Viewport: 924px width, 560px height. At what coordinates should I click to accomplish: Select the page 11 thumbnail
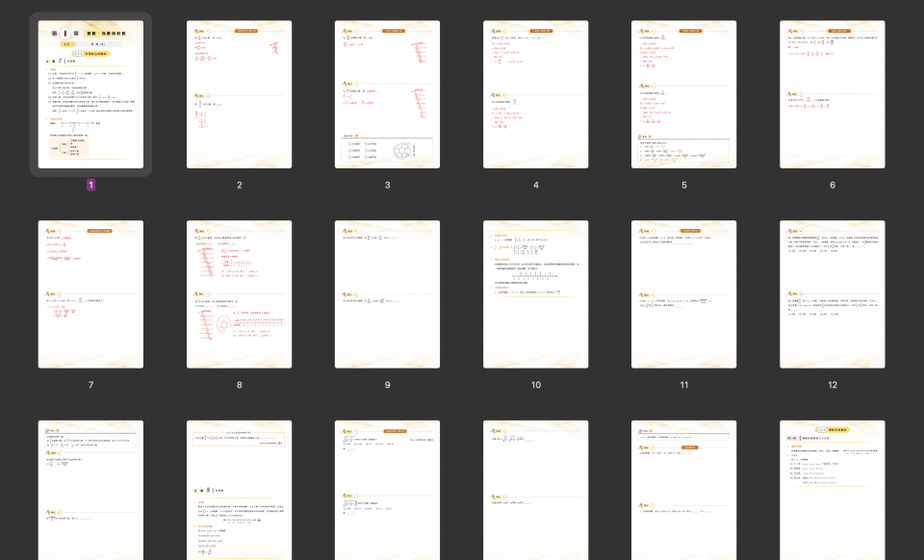pos(683,294)
